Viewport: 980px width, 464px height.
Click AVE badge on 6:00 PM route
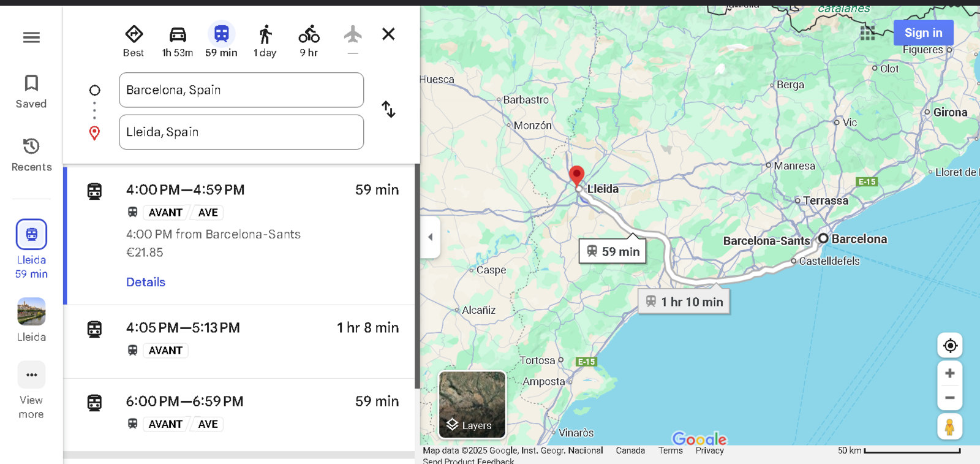[208, 424]
